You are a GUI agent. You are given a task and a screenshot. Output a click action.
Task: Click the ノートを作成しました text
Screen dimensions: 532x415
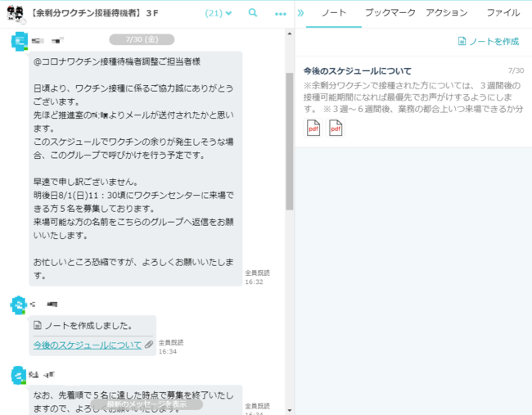[x=88, y=326]
